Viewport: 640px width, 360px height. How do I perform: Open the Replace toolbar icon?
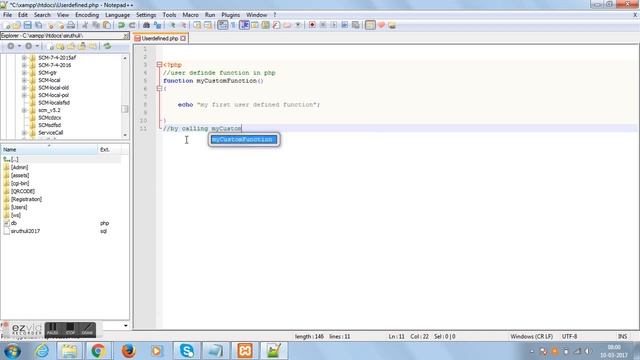point(157,25)
